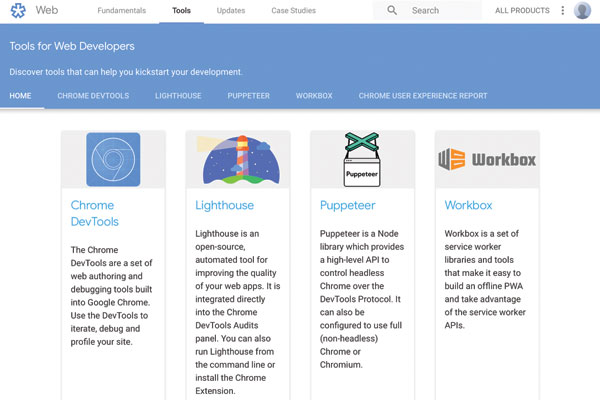Click the Chrome DevTools heading link
Image resolution: width=600 pixels, height=400 pixels.
pyautogui.click(x=92, y=213)
